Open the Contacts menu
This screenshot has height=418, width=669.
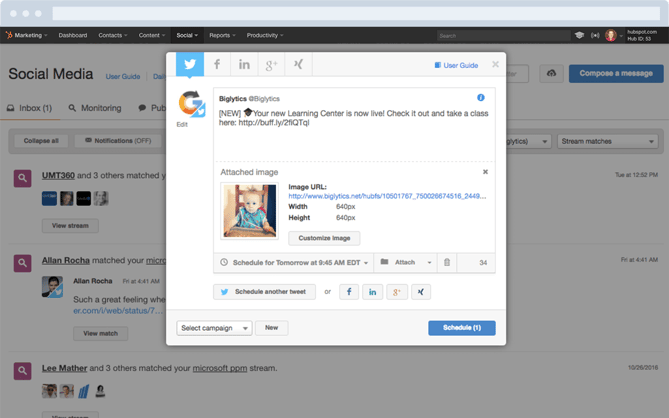pos(113,35)
